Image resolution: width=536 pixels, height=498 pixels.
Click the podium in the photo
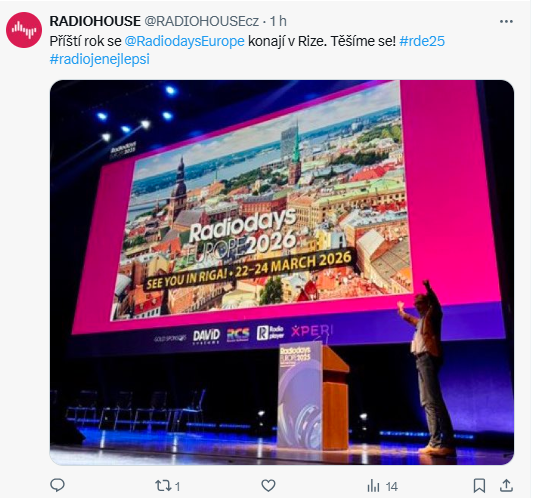(313, 396)
